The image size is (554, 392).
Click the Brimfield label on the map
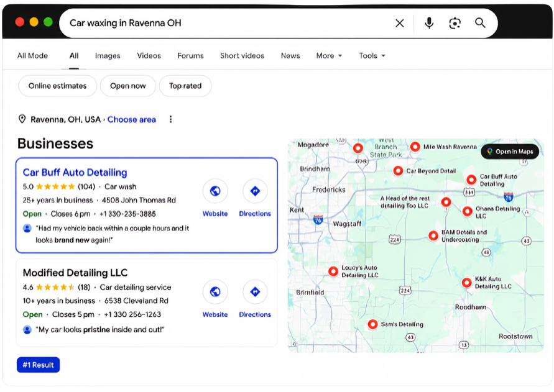point(310,293)
